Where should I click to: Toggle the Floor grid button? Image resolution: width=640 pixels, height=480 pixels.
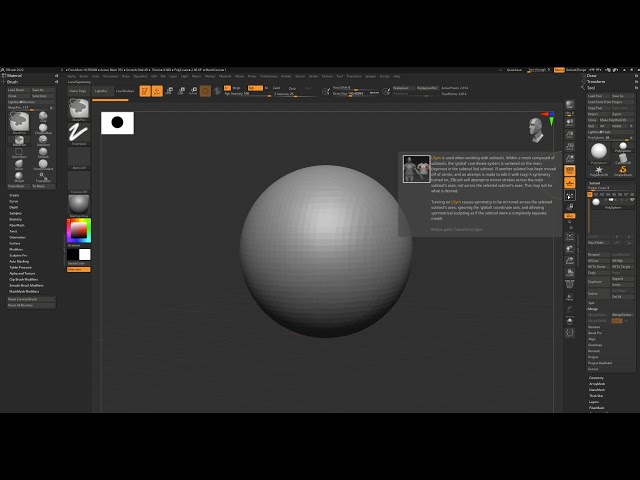click(x=569, y=183)
